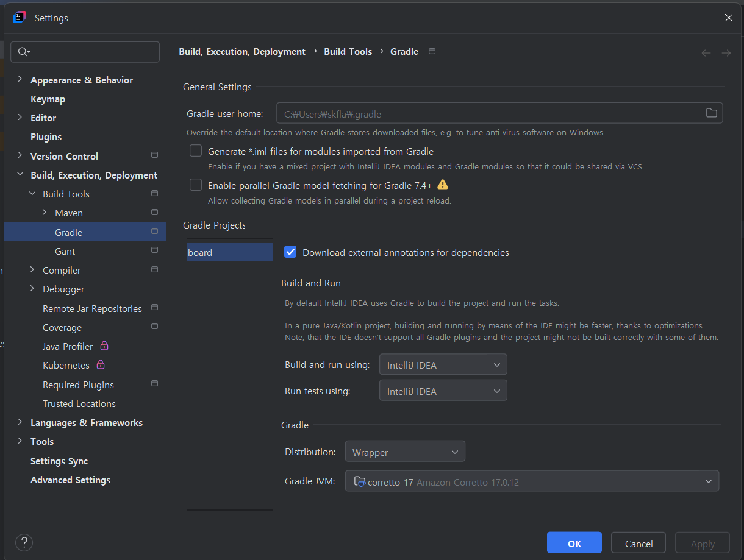Expand the Maven tree node
The width and height of the screenshot is (744, 560).
coord(45,212)
